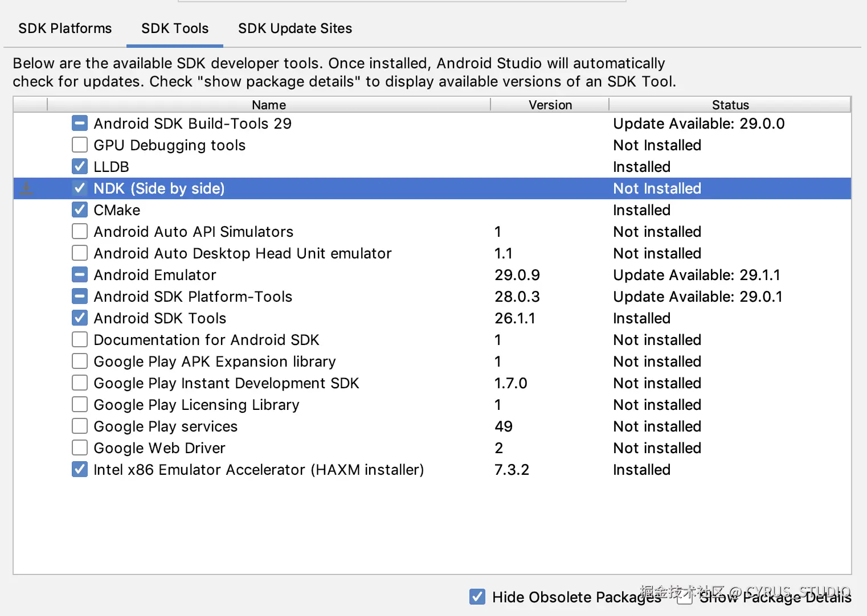Switch to the SDK Platforms tab
Viewport: 867px width, 616px height.
click(x=65, y=28)
